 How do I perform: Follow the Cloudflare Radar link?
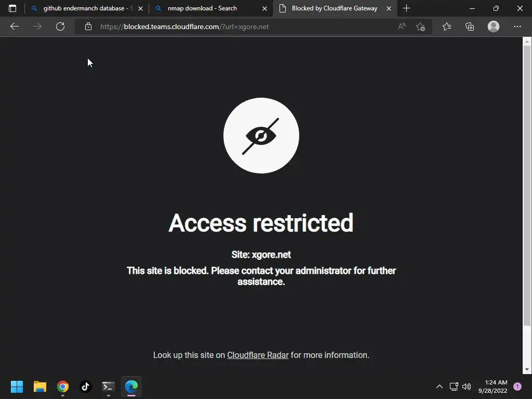click(258, 355)
